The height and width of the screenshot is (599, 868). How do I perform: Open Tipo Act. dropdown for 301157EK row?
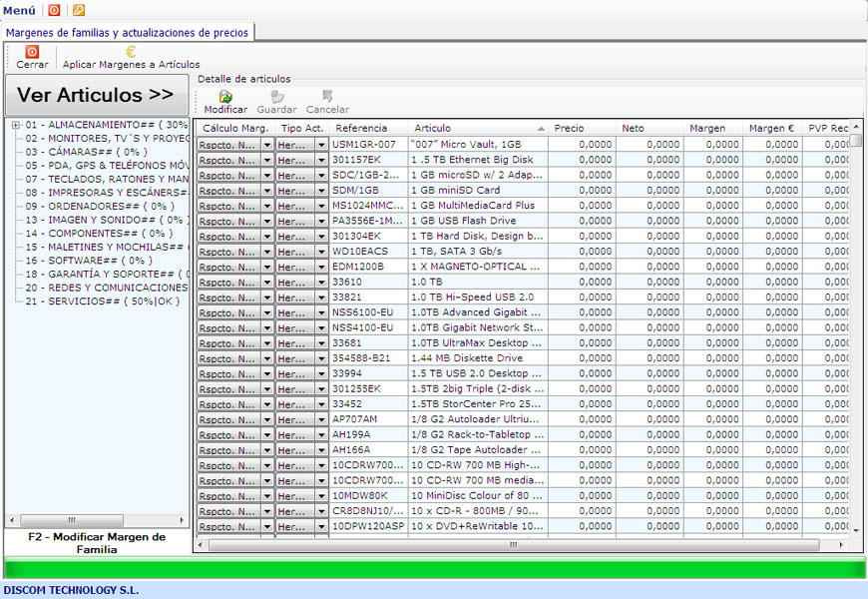point(321,160)
